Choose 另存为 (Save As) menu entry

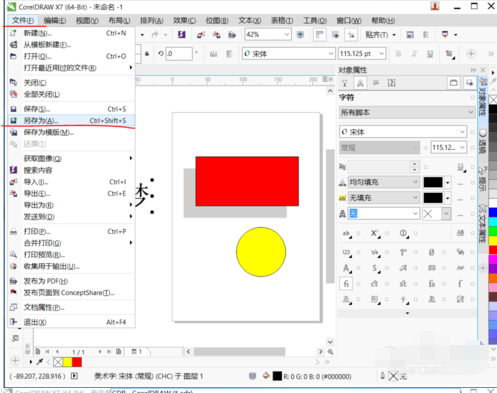(71, 120)
